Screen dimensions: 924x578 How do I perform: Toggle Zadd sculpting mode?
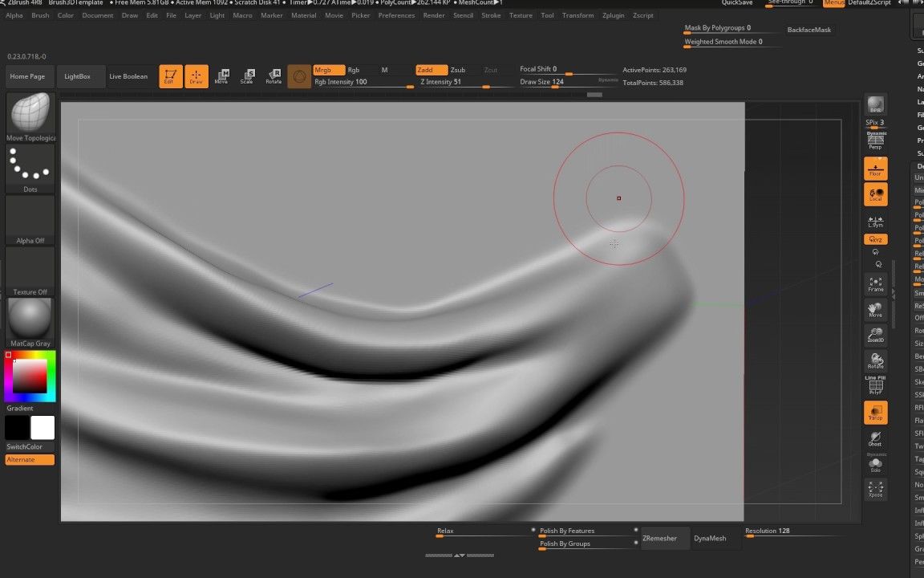pos(431,70)
